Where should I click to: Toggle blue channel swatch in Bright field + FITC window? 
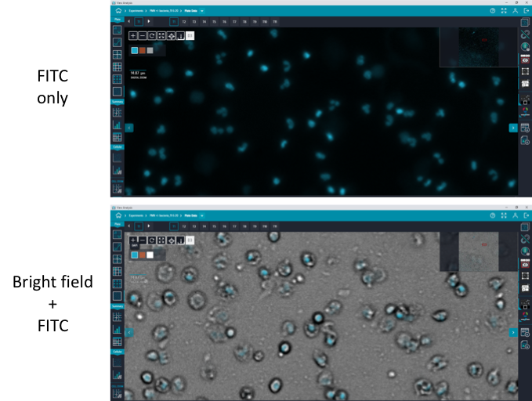[135, 255]
